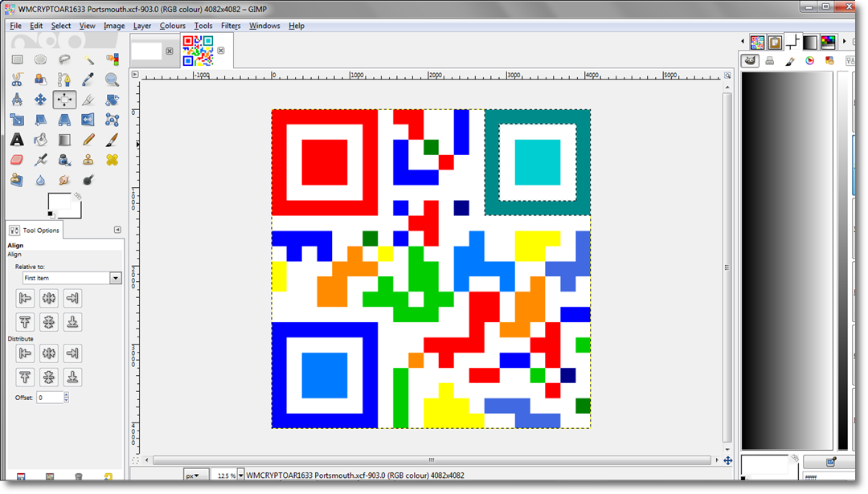This screenshot has width=868, height=494.
Task: Select the Perspective tool
Action: point(64,120)
